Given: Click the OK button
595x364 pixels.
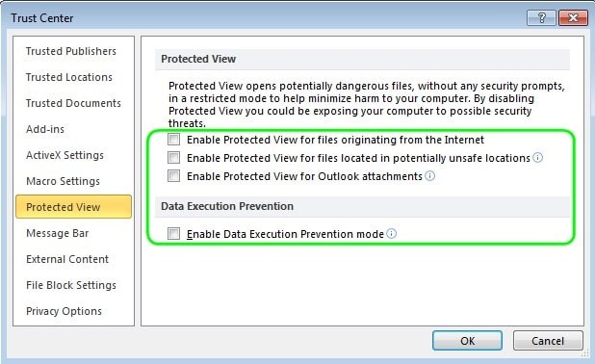Looking at the screenshot, I should coord(467,341).
